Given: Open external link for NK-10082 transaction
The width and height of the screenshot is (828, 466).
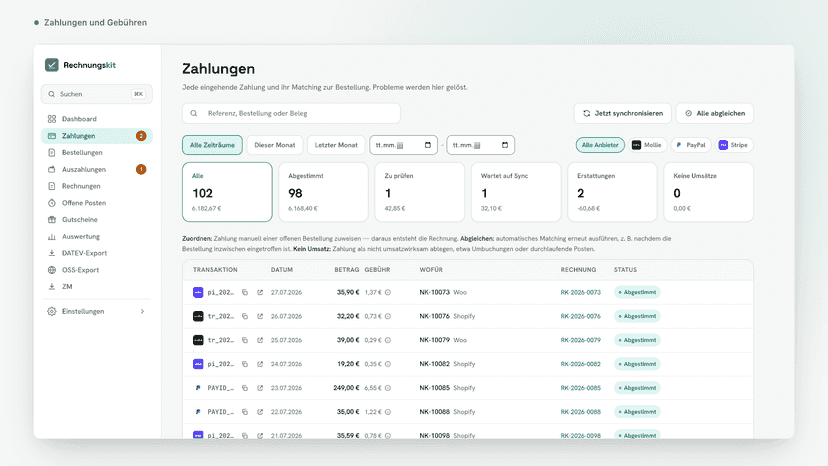Looking at the screenshot, I should pyautogui.click(x=260, y=364).
